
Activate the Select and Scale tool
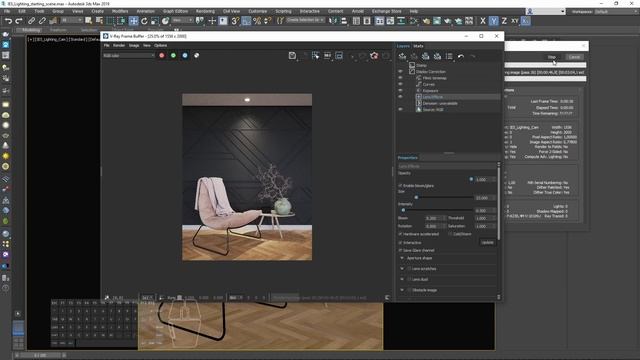click(154, 21)
